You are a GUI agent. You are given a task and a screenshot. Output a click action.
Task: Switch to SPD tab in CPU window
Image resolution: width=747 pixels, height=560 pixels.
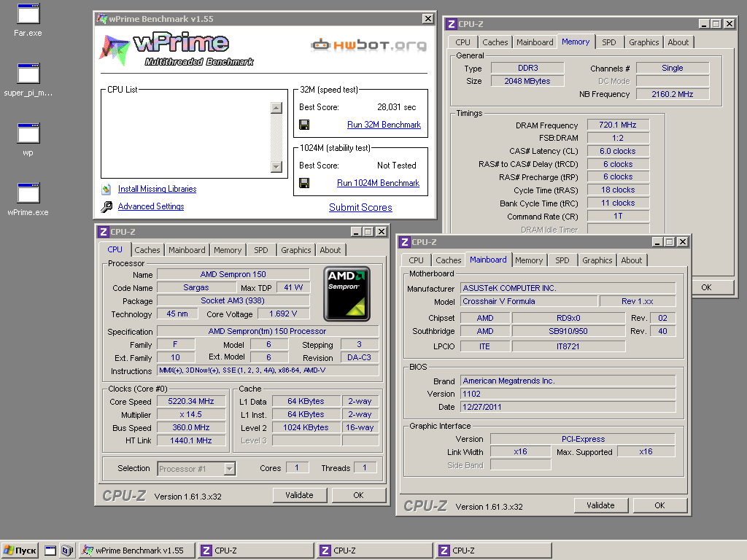[x=261, y=250]
